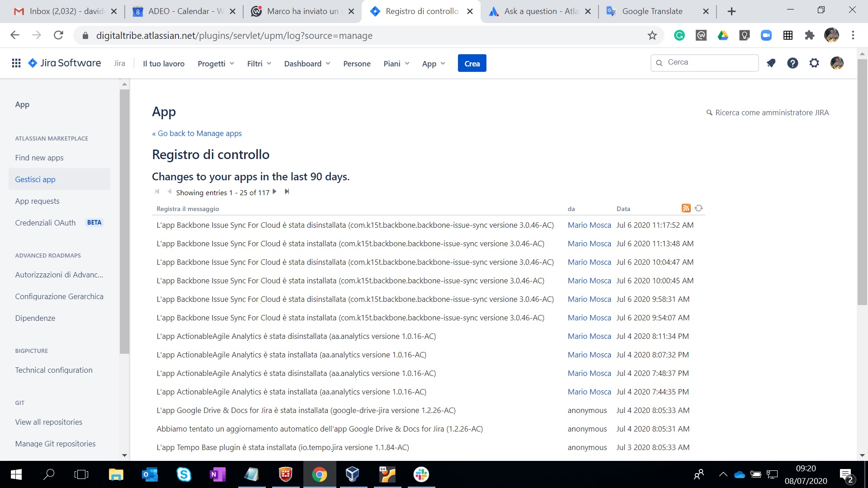Open Technical configuration under BigPicture
Viewport: 868px width, 488px height.
(x=54, y=370)
